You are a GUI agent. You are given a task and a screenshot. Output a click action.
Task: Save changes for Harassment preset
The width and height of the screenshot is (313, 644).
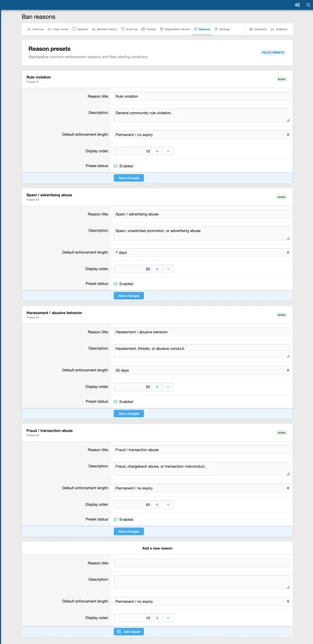pyautogui.click(x=129, y=413)
